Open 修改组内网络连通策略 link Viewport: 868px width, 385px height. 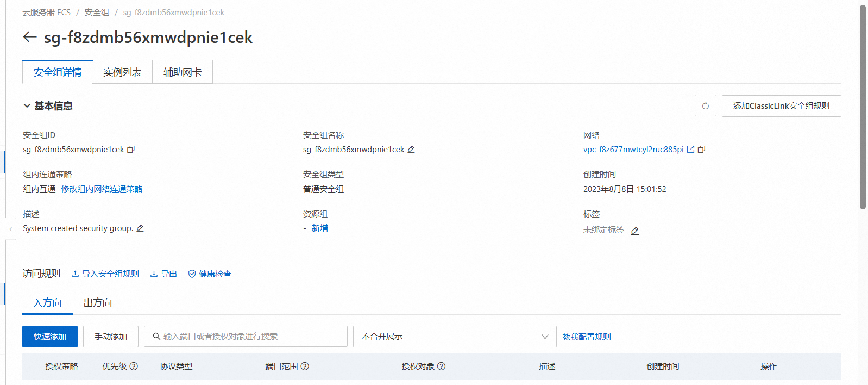102,189
